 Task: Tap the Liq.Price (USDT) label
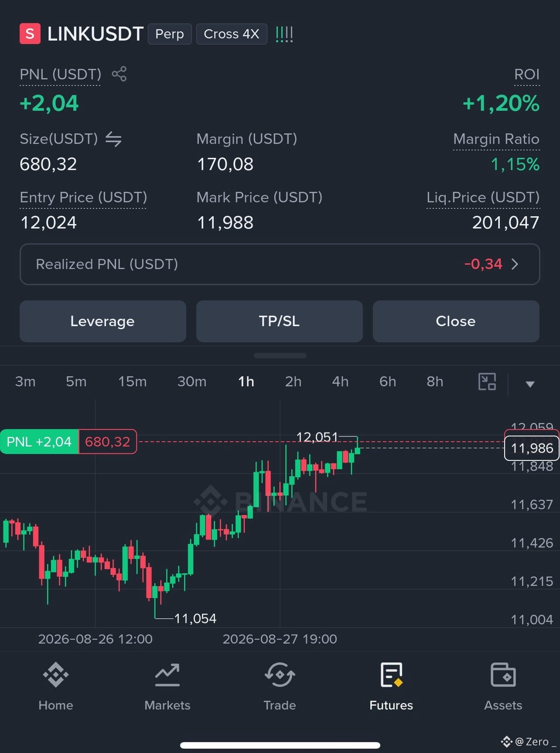[483, 198]
